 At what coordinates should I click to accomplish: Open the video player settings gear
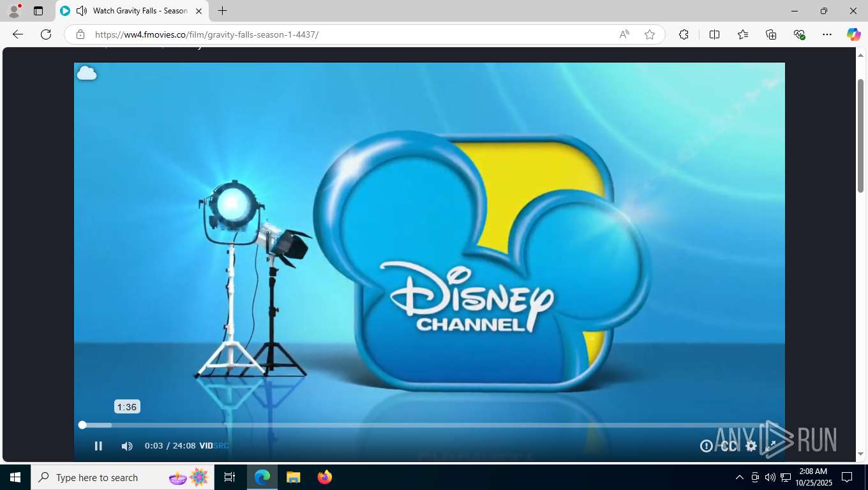(x=751, y=446)
